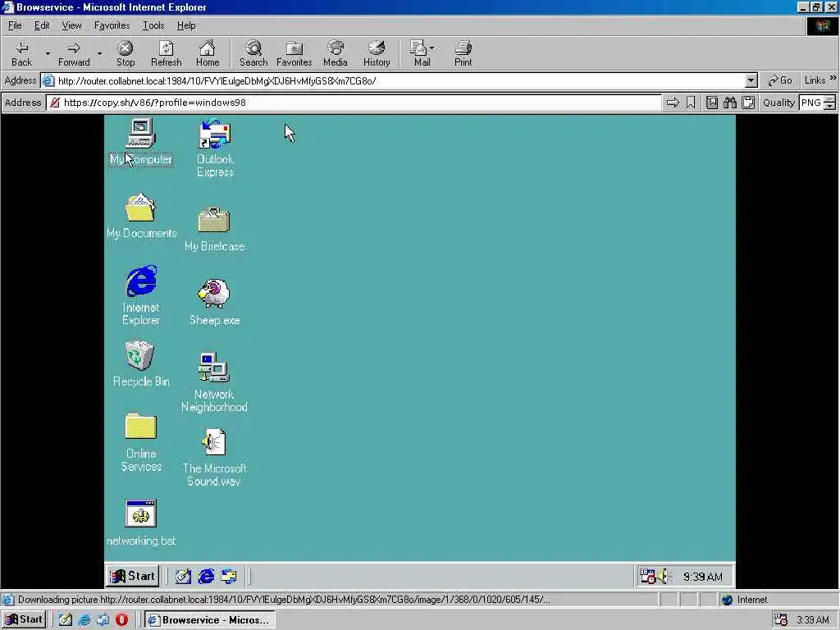Open the Forward history dropdown arrow

click(x=99, y=53)
